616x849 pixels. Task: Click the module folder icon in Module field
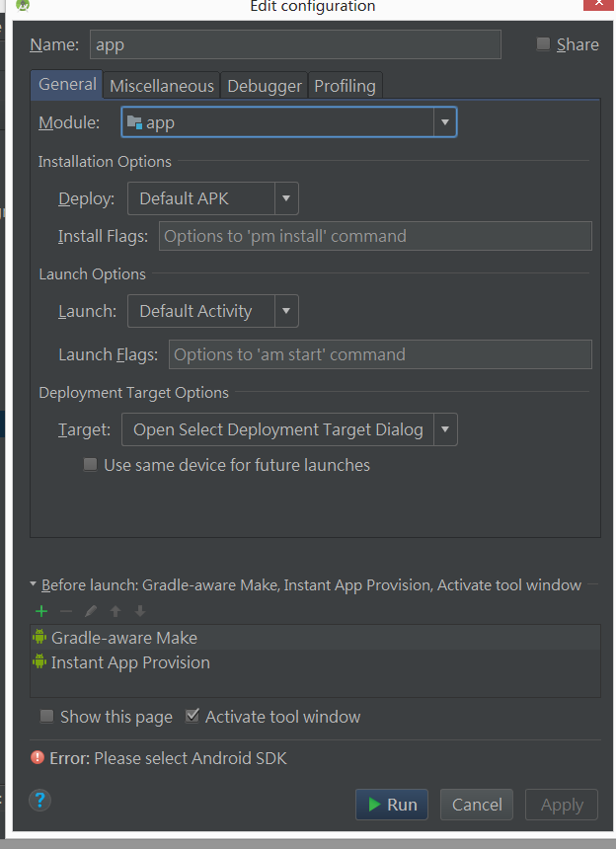coord(134,121)
